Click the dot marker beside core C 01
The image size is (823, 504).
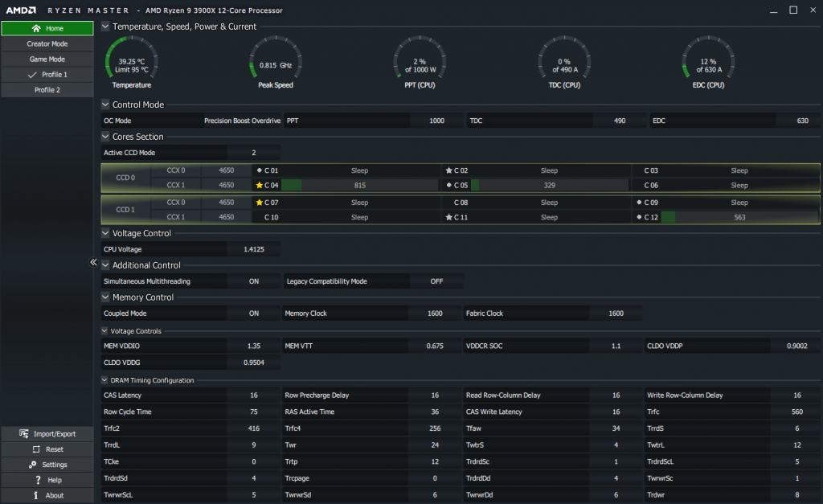(x=260, y=170)
